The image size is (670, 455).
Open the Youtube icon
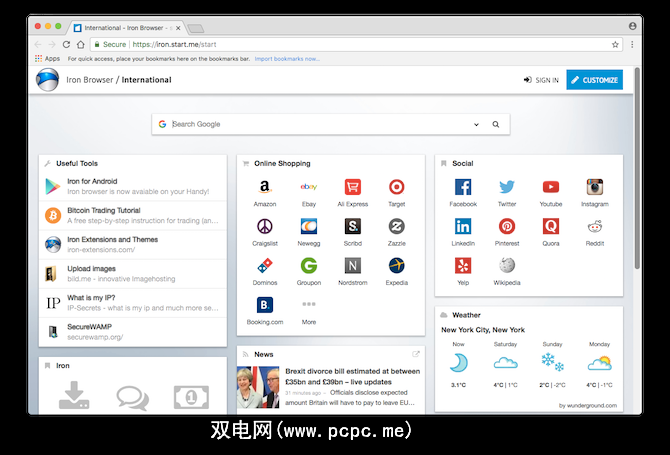point(551,187)
